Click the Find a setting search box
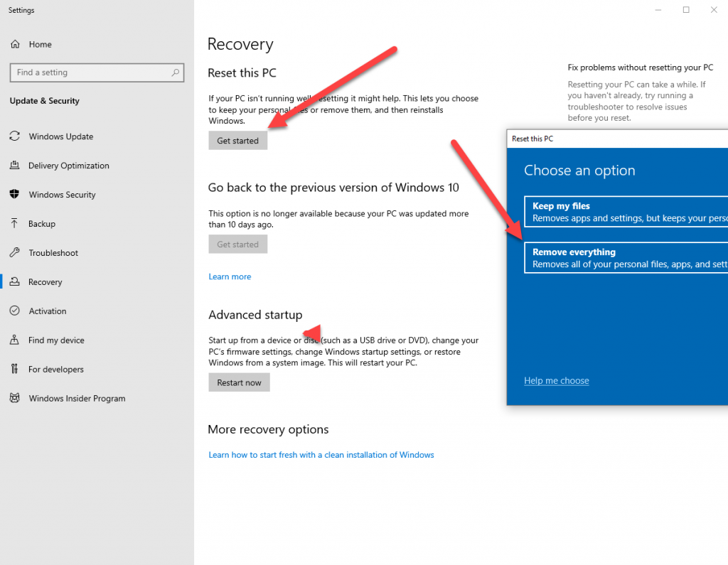Viewport: 728px width, 565px height. [x=97, y=72]
